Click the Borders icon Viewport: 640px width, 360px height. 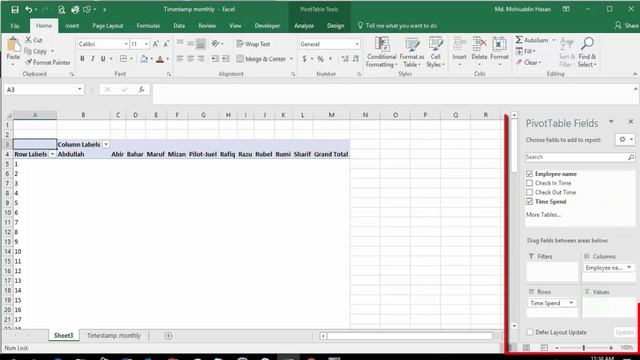pos(123,59)
